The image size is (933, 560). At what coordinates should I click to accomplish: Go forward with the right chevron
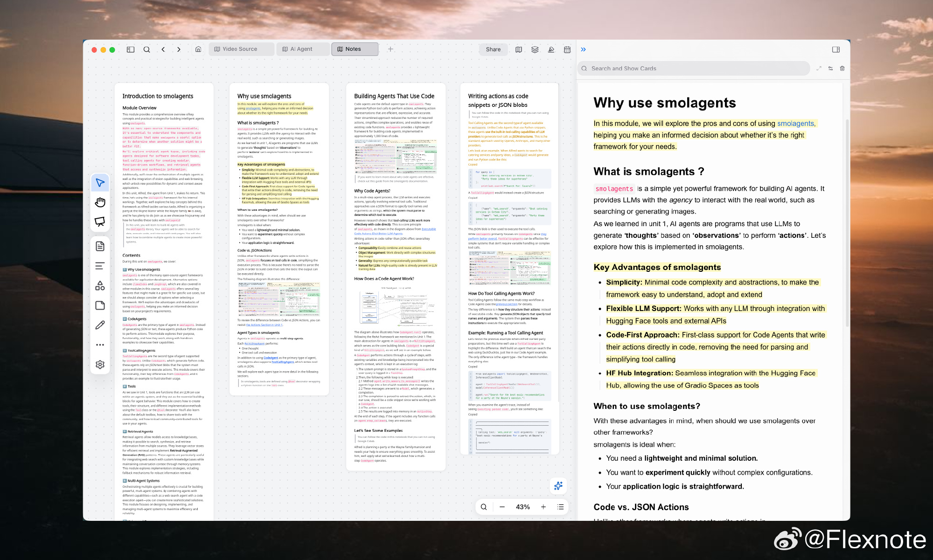179,49
